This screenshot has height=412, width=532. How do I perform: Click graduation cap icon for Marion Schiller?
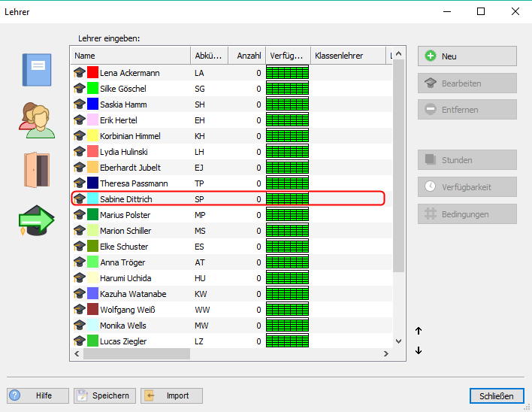click(x=80, y=231)
